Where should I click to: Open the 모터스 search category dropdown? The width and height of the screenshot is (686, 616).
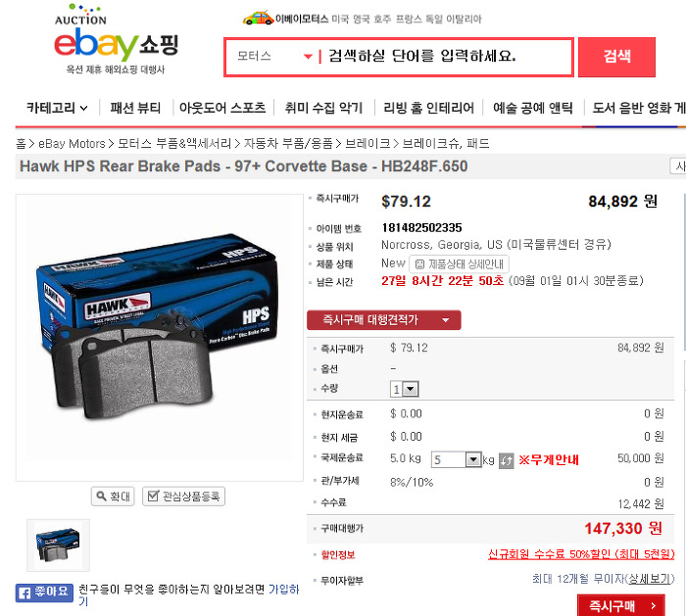pos(274,57)
